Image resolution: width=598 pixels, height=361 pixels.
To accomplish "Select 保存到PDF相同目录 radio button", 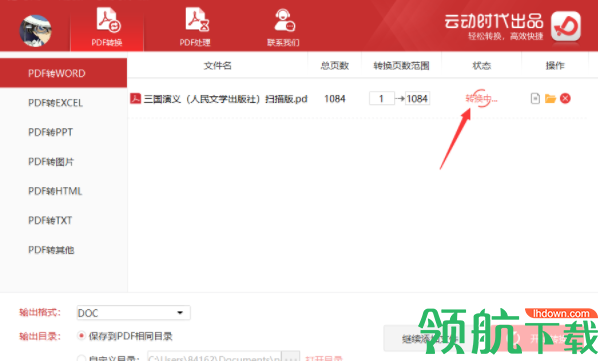I will pos(81,336).
